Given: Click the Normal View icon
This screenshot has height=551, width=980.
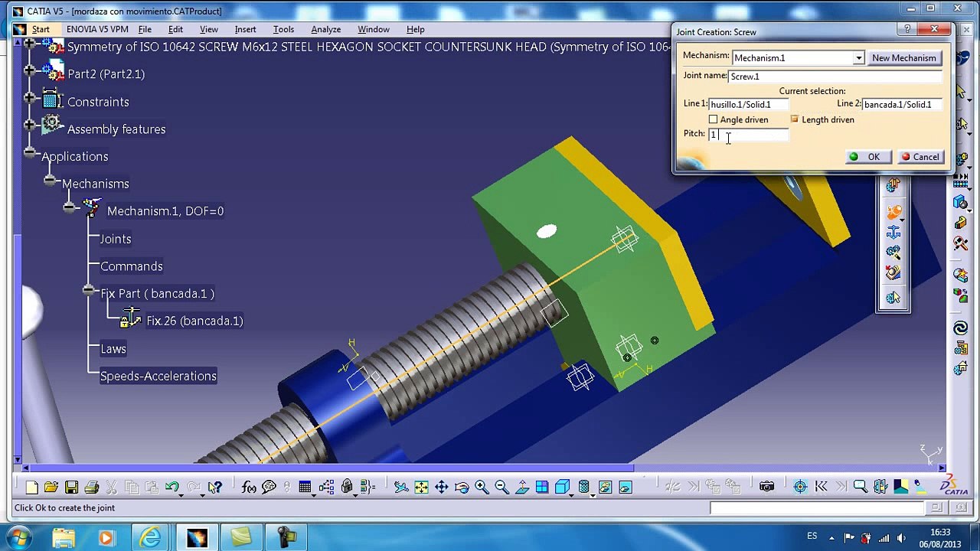Looking at the screenshot, I should [x=522, y=487].
